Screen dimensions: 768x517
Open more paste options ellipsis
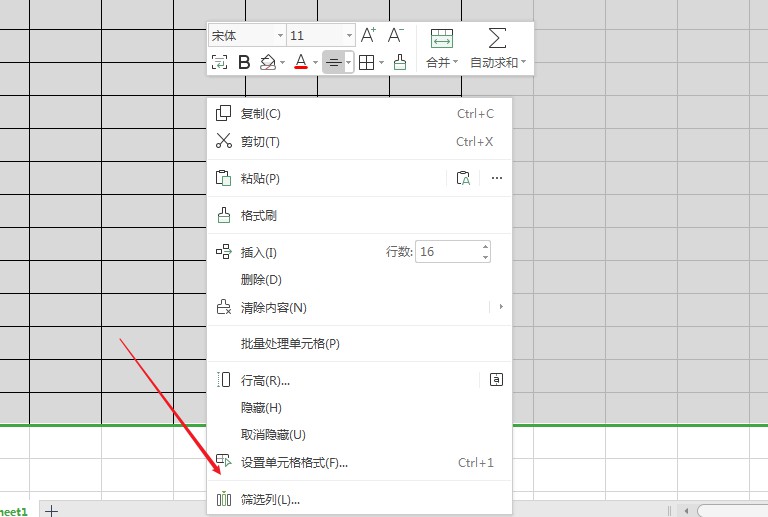click(497, 178)
